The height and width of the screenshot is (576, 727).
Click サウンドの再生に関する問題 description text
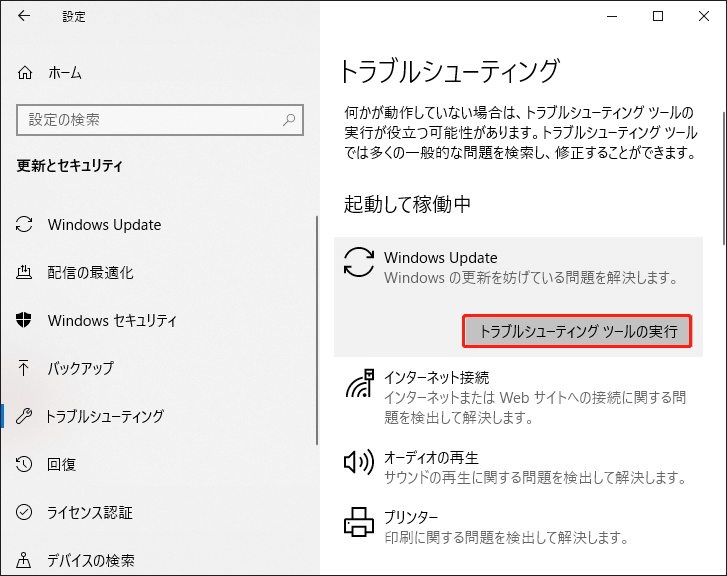point(536,478)
